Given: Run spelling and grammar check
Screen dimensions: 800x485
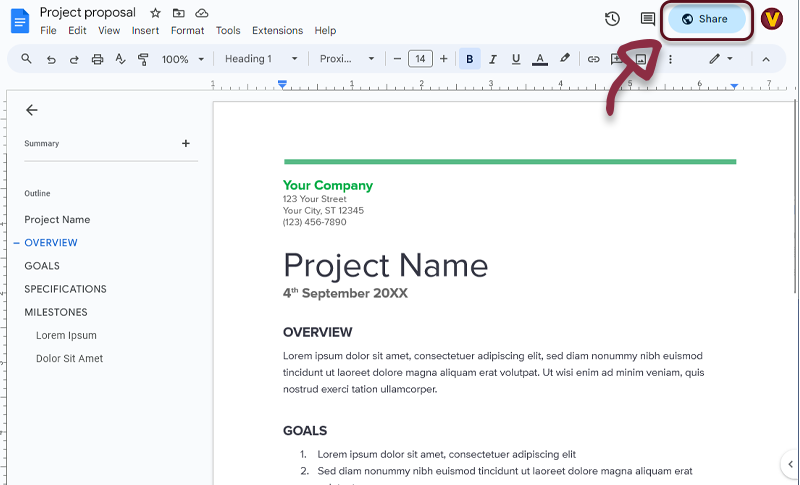Looking at the screenshot, I should click(x=120, y=59).
